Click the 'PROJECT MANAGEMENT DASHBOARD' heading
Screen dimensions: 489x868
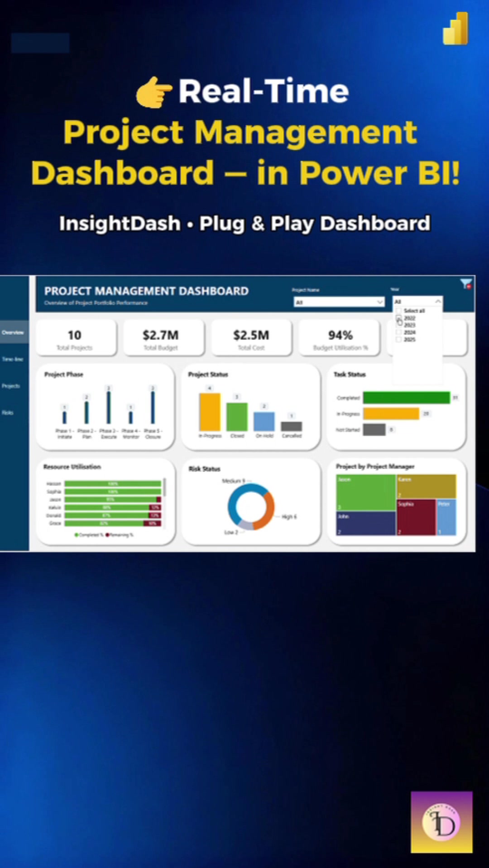(x=146, y=291)
